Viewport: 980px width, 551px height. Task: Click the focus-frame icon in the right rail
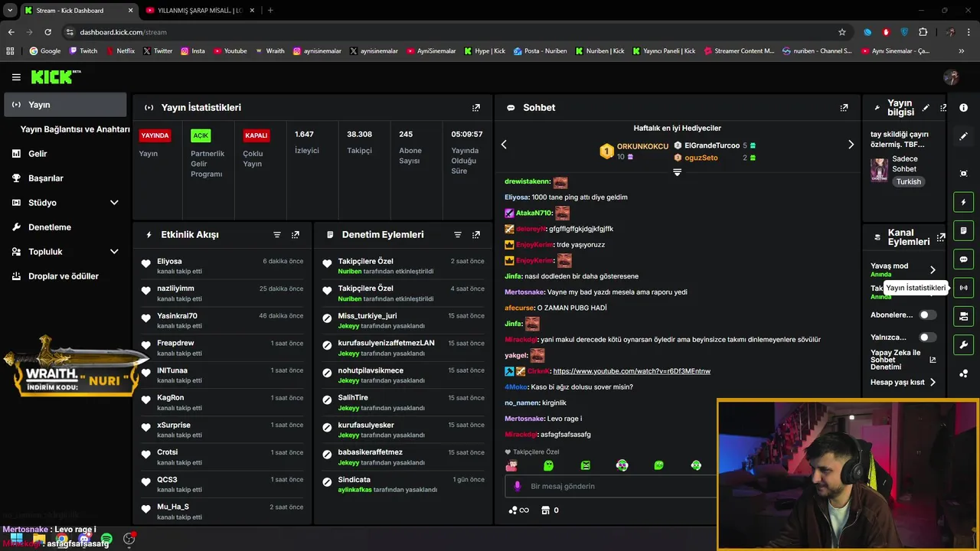964,174
